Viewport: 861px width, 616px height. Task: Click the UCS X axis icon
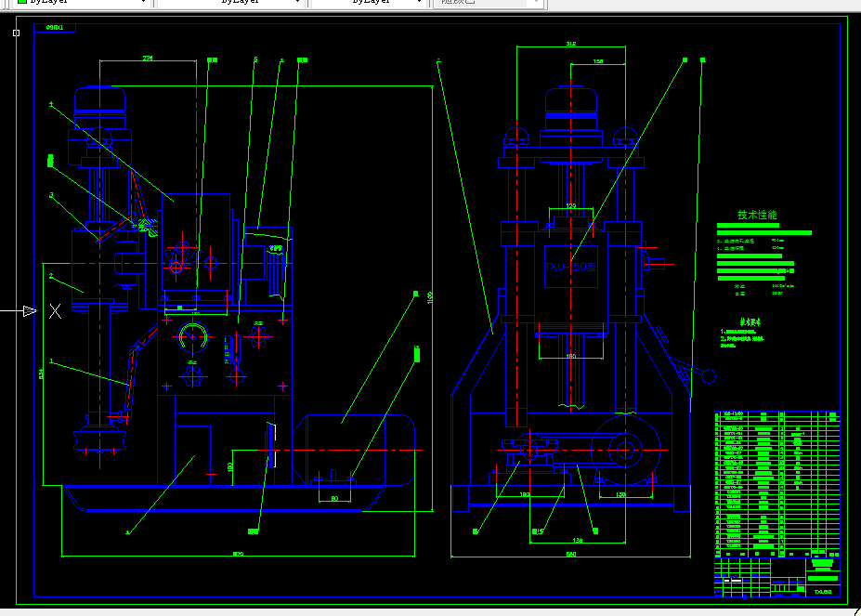click(55, 311)
